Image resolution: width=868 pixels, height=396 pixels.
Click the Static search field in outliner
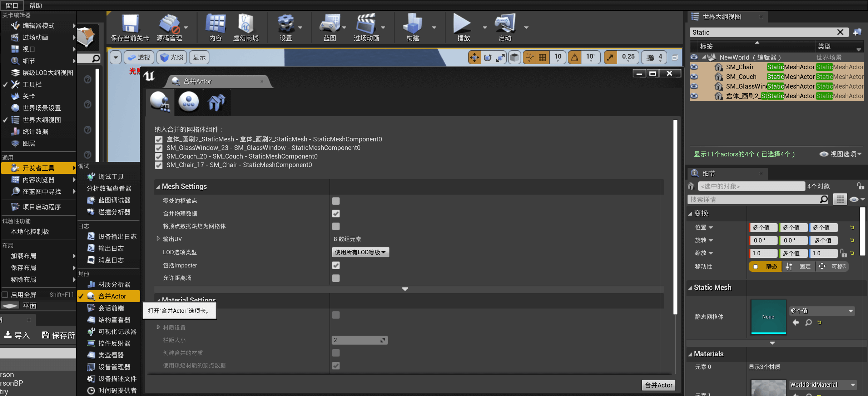point(769,32)
